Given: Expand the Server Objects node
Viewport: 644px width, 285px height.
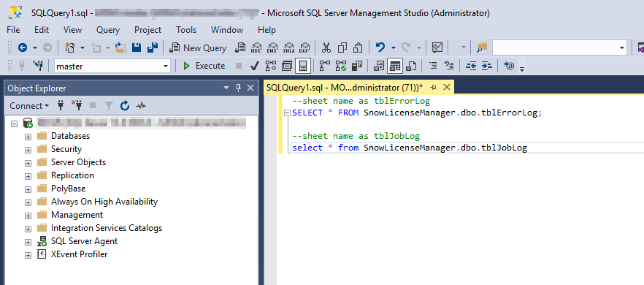Looking at the screenshot, I should [28, 163].
